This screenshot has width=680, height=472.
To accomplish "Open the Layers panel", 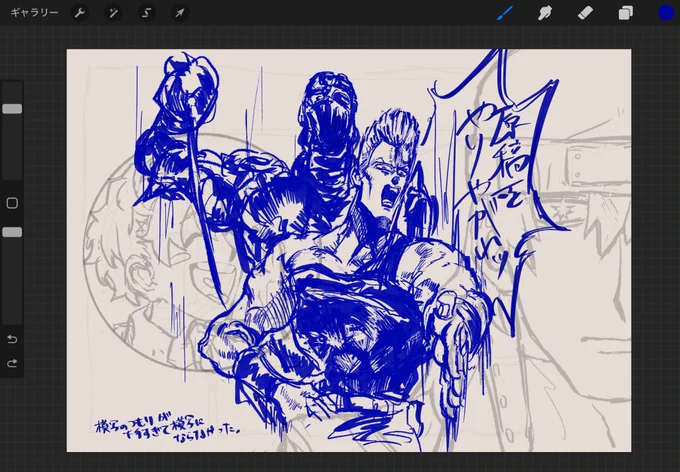I will coord(625,13).
